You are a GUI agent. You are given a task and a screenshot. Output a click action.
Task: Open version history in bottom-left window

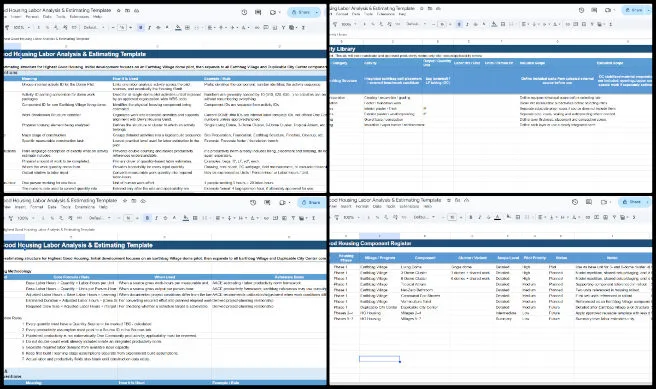click(253, 202)
